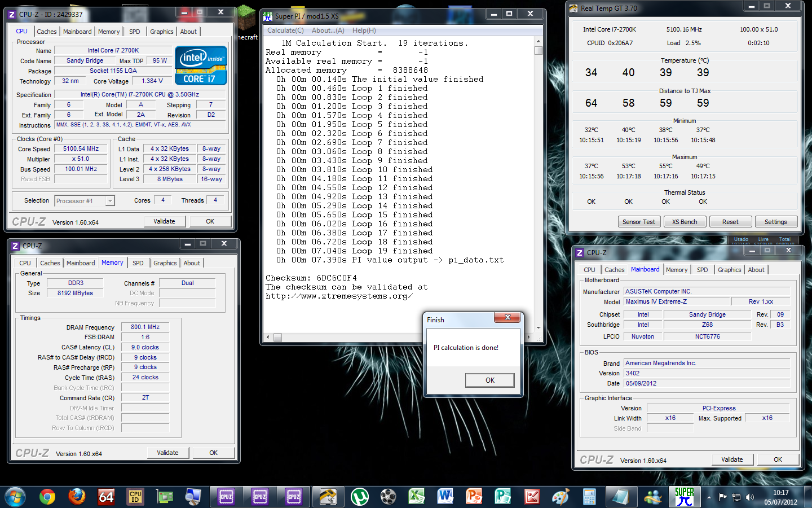Viewport: 812px width, 508px height.
Task: Select About tab in CPU-Z ID window
Action: (188, 32)
